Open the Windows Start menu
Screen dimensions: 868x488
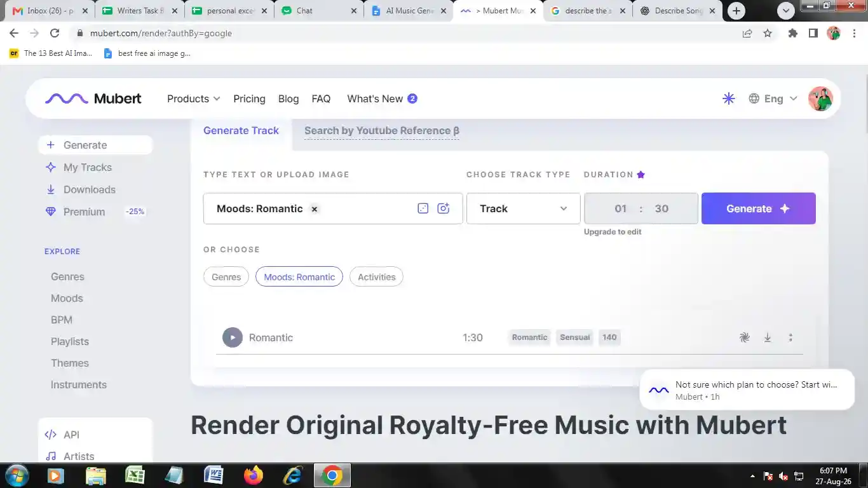[17, 475]
